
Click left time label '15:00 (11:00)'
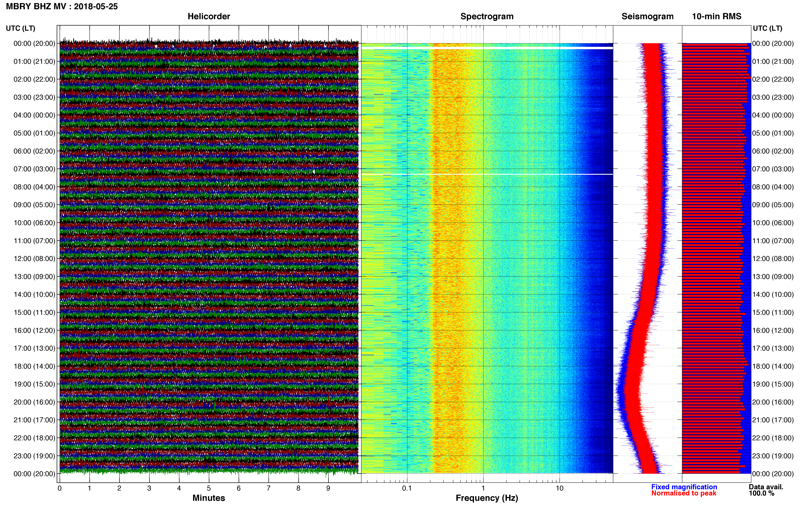pyautogui.click(x=34, y=312)
